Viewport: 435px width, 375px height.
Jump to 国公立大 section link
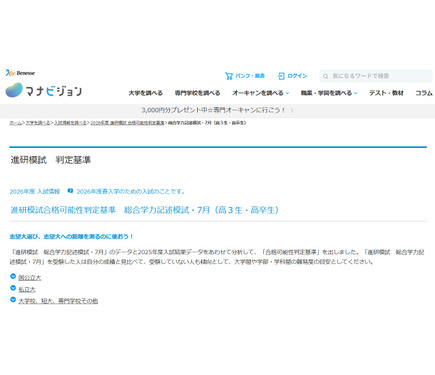tap(30, 277)
